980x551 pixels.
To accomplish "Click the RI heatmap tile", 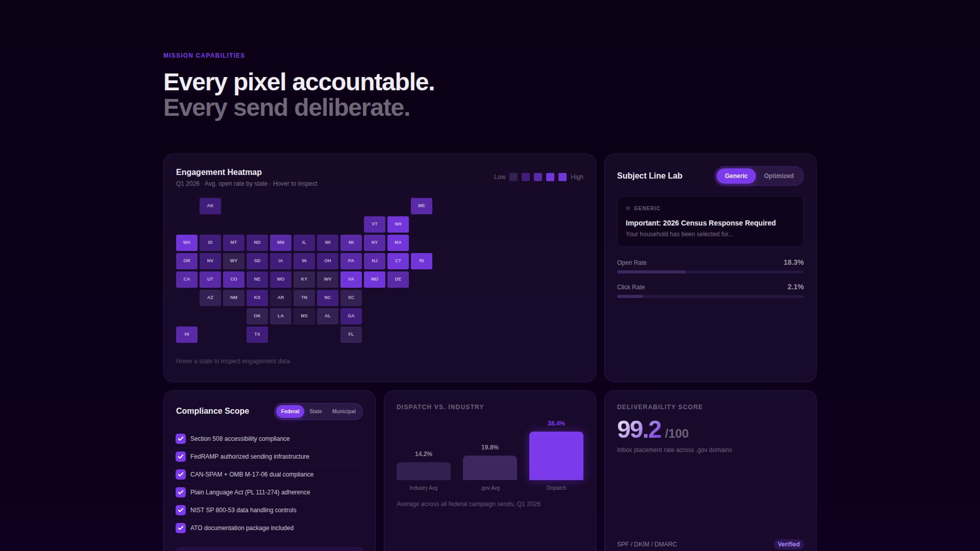I will [x=422, y=261].
